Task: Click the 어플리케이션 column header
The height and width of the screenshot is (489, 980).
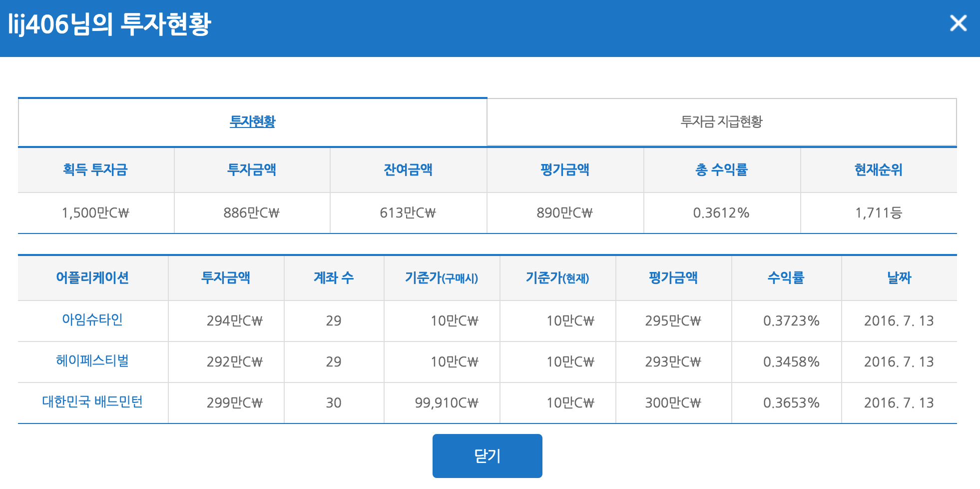Action: click(92, 278)
